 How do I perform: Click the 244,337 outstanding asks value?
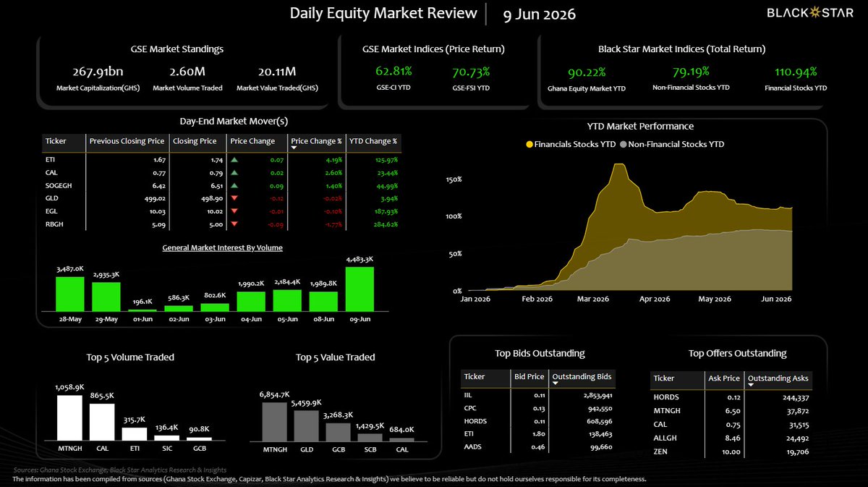pos(795,397)
